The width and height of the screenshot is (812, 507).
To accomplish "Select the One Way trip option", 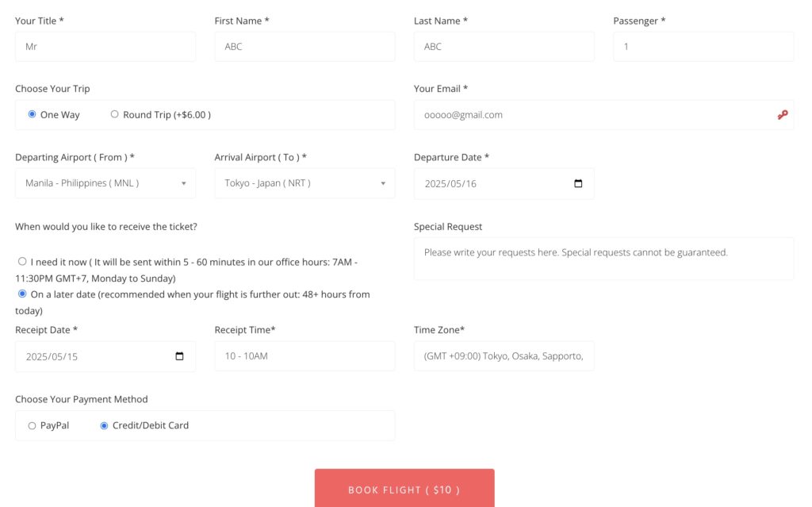I will (x=32, y=114).
